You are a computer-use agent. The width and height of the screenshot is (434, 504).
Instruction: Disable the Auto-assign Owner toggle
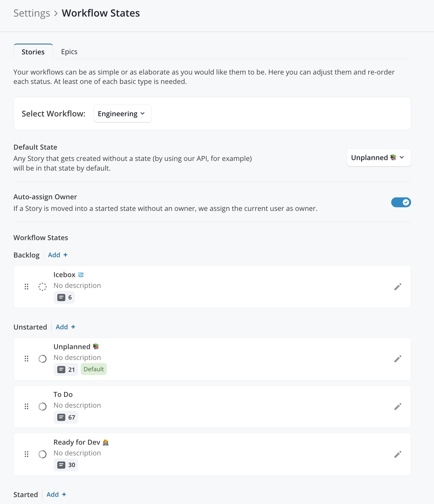[401, 202]
